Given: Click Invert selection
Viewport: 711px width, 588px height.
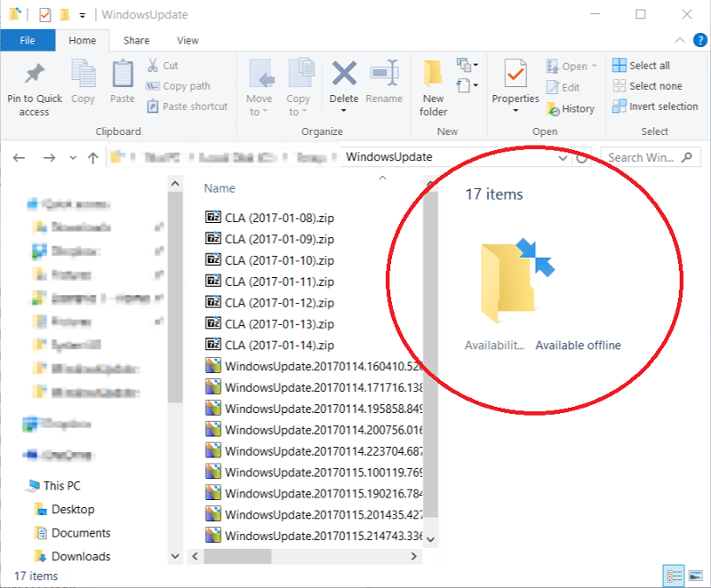Looking at the screenshot, I should [x=655, y=107].
